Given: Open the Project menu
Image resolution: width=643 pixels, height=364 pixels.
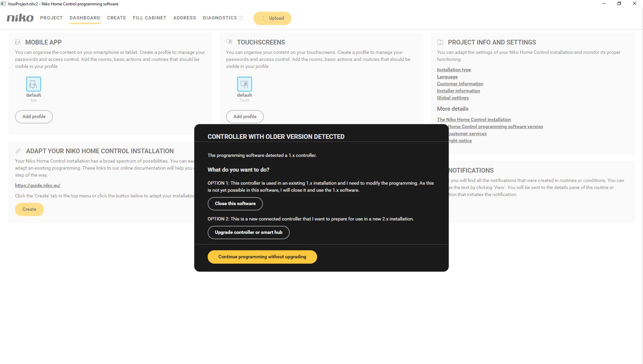Looking at the screenshot, I should (51, 18).
